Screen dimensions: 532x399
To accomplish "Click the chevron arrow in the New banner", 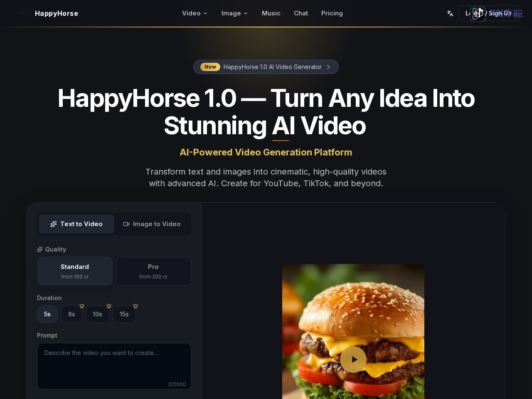I will [x=328, y=67].
